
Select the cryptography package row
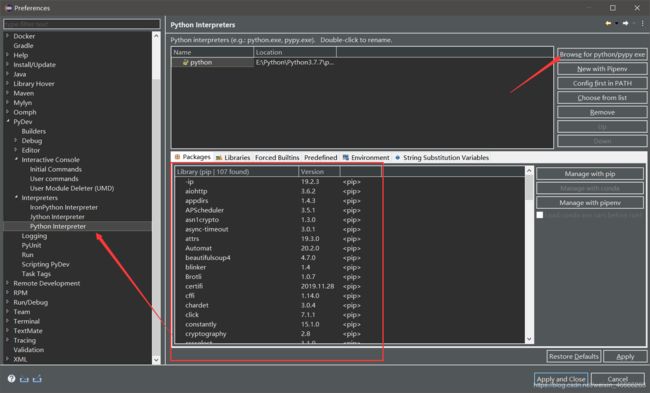click(350, 334)
